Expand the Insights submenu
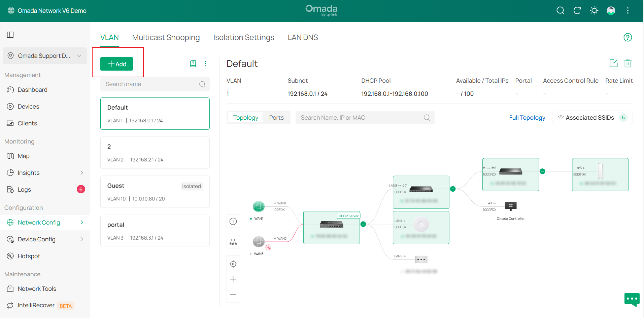This screenshot has width=644, height=318. click(x=81, y=173)
